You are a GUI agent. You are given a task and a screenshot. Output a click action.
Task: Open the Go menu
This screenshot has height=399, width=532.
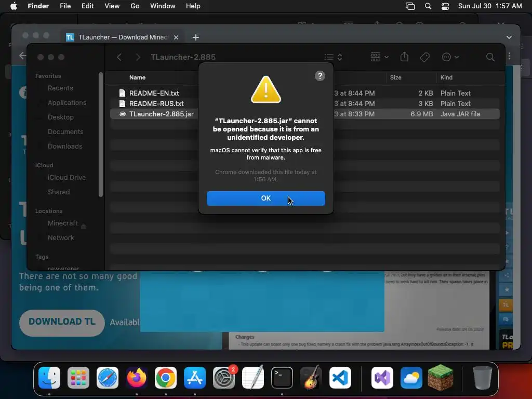(135, 6)
